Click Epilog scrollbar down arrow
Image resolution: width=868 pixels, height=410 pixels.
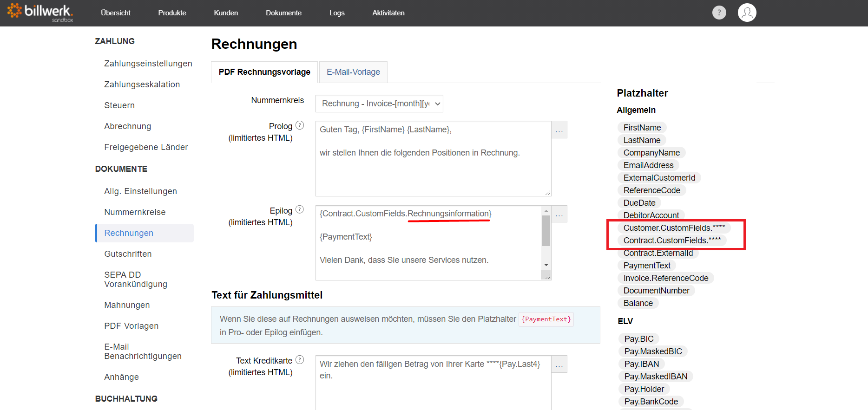(x=546, y=265)
